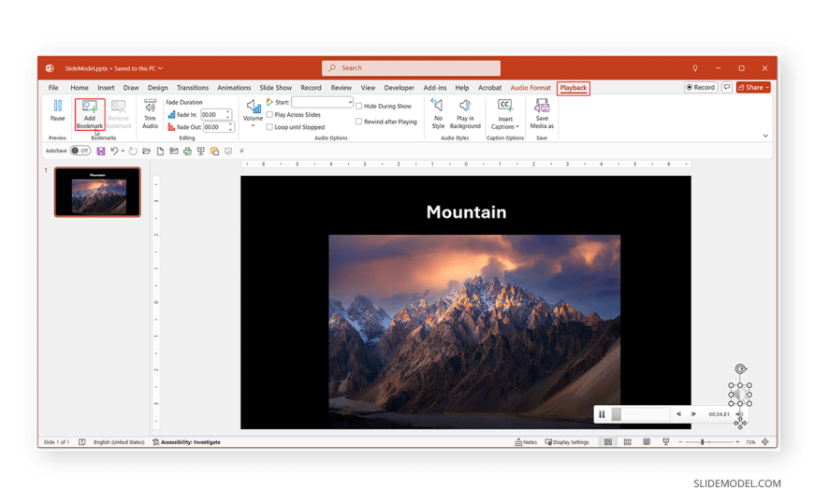The image size is (814, 504).
Task: Click the Open folder icon
Action: tap(146, 151)
